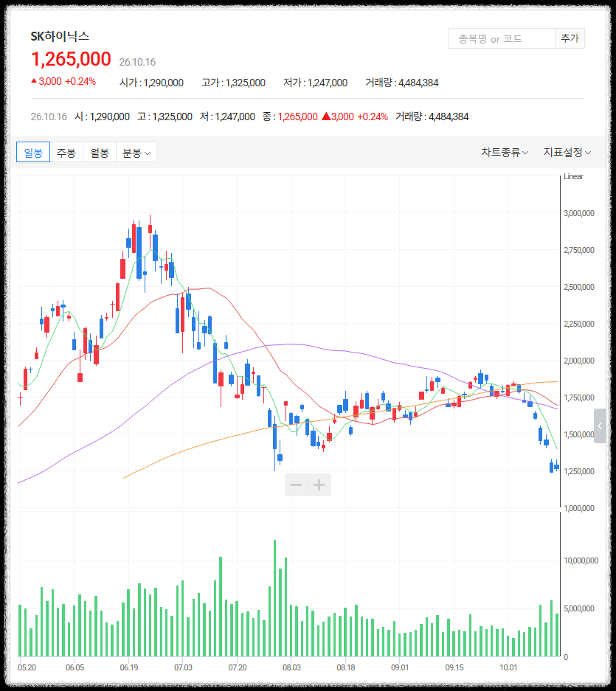This screenshot has width=616, height=691.
Task: Click the 06.19 date marker on axis
Action: click(x=129, y=667)
